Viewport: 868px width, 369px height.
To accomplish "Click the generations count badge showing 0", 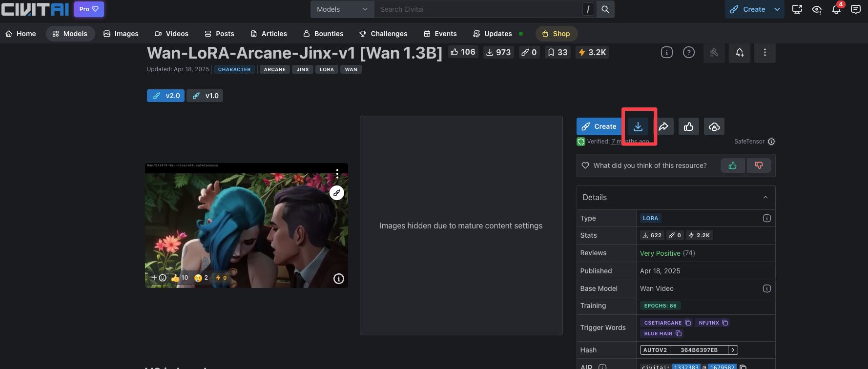I will tap(529, 52).
